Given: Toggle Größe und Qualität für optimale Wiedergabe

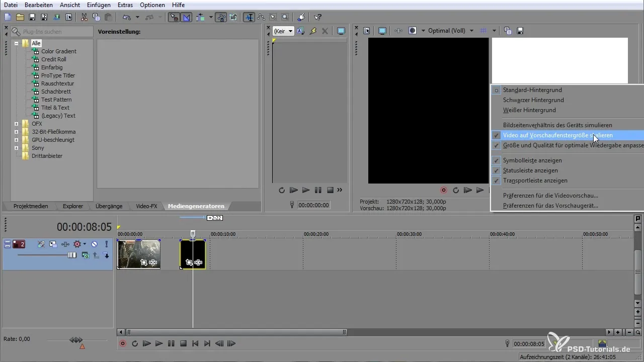Looking at the screenshot, I should point(568,145).
